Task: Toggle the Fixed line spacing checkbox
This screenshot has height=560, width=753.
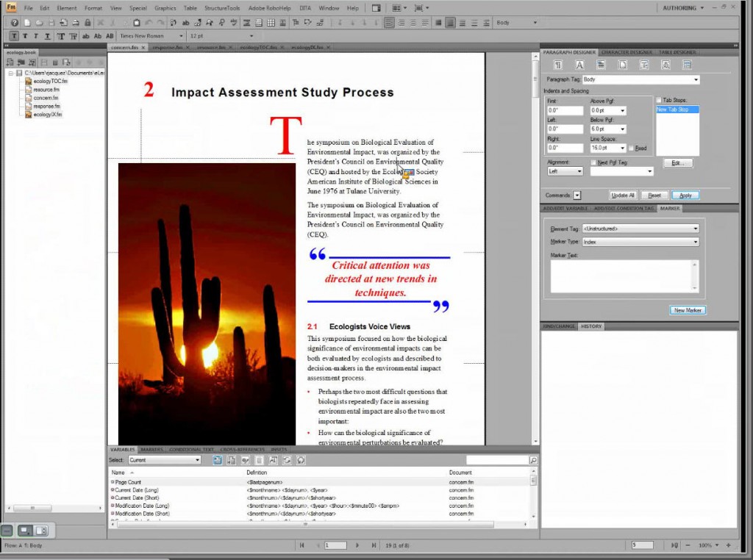Action: pos(631,148)
